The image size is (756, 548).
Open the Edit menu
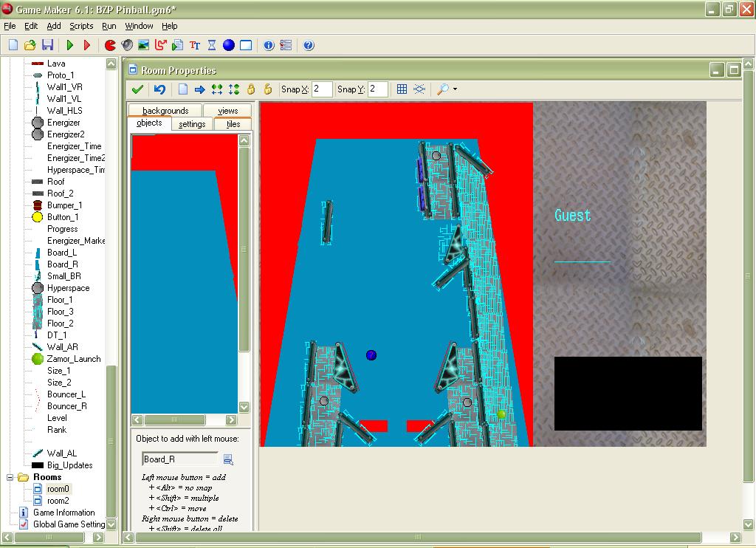(x=31, y=26)
